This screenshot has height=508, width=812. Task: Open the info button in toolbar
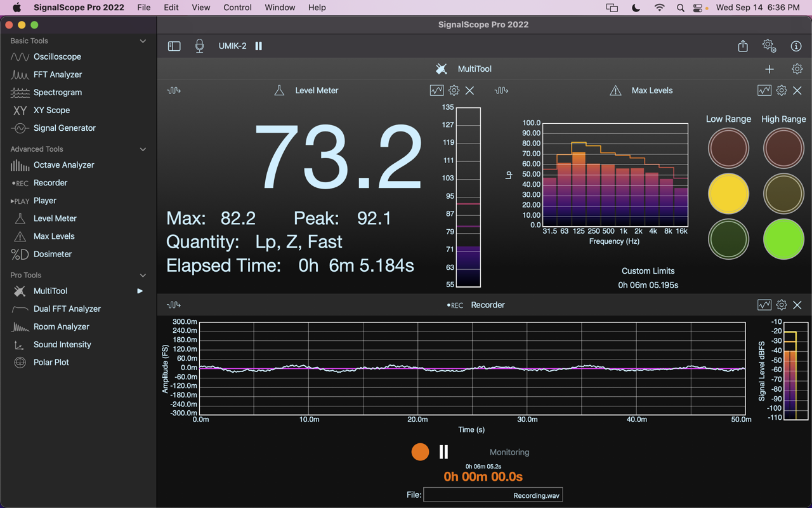click(796, 46)
